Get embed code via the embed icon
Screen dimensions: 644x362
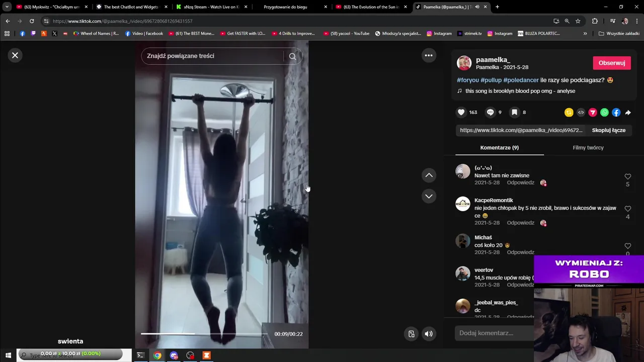581,113
